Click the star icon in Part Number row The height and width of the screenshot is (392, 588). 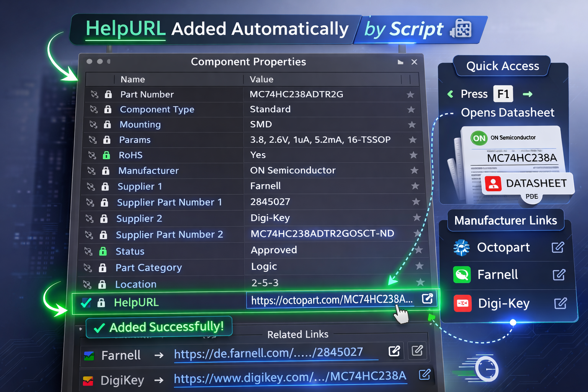(410, 95)
